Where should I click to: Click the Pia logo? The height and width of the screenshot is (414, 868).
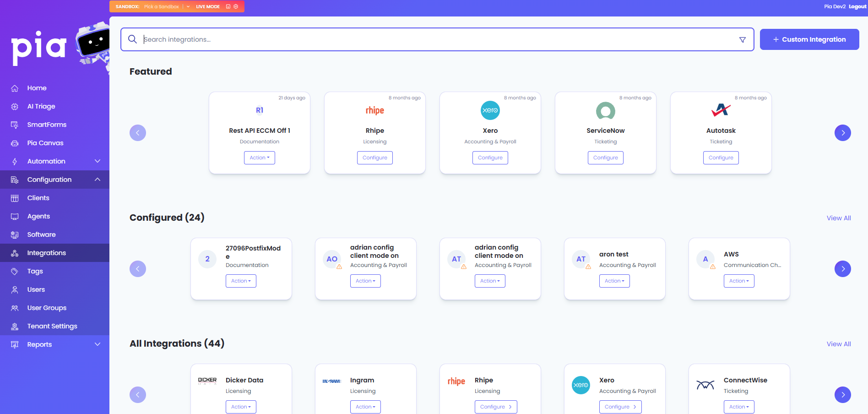coord(39,48)
